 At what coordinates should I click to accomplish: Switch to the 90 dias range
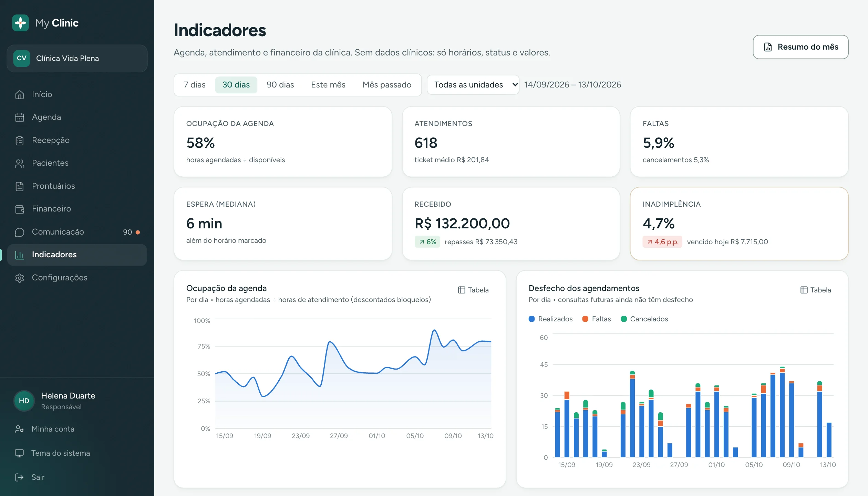pos(280,85)
